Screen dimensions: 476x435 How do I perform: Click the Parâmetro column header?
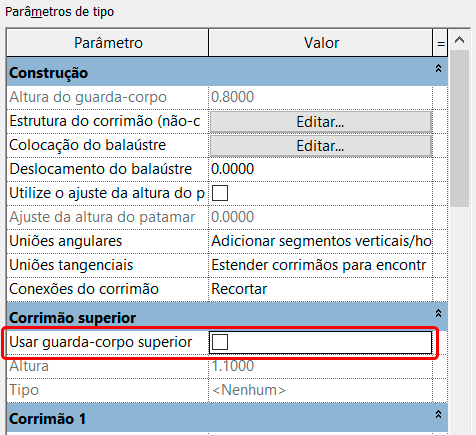point(108,43)
